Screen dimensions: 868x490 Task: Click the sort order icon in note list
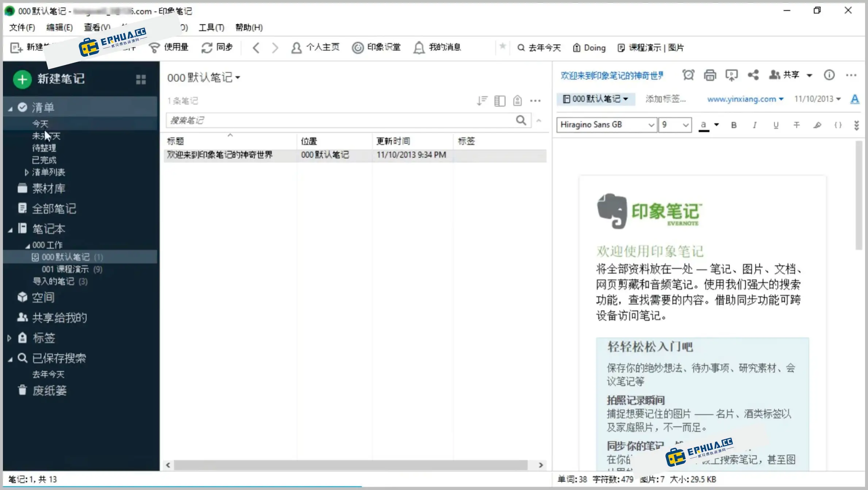pyautogui.click(x=482, y=101)
